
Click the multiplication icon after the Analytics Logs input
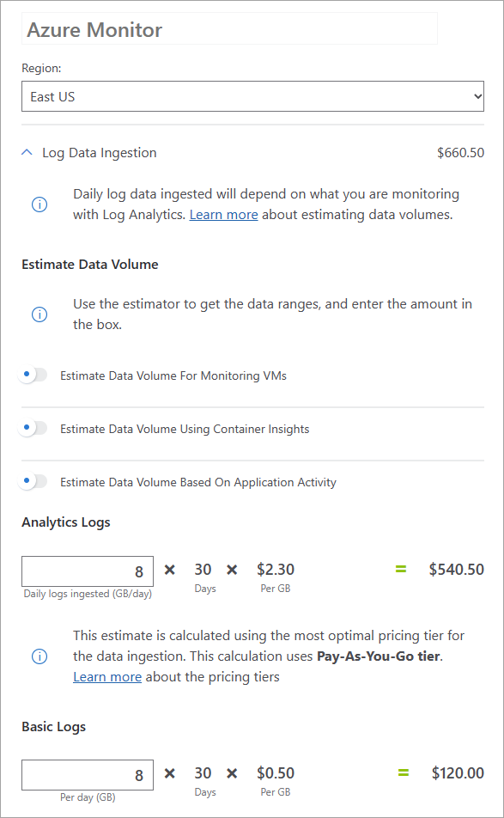(169, 569)
